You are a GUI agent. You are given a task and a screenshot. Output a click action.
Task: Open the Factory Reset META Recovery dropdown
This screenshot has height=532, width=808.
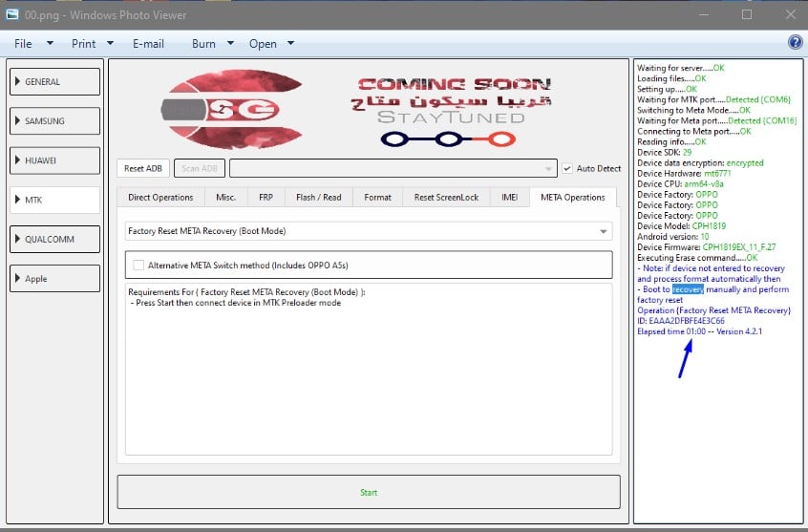[x=368, y=231]
